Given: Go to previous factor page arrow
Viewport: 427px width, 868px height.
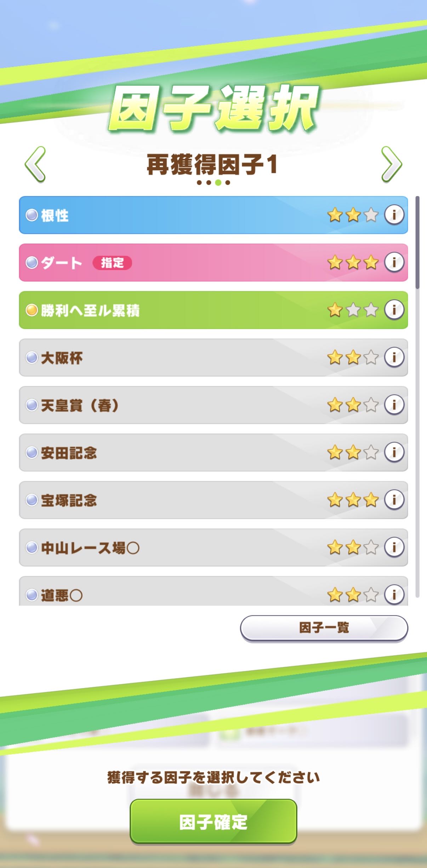Looking at the screenshot, I should 35,164.
